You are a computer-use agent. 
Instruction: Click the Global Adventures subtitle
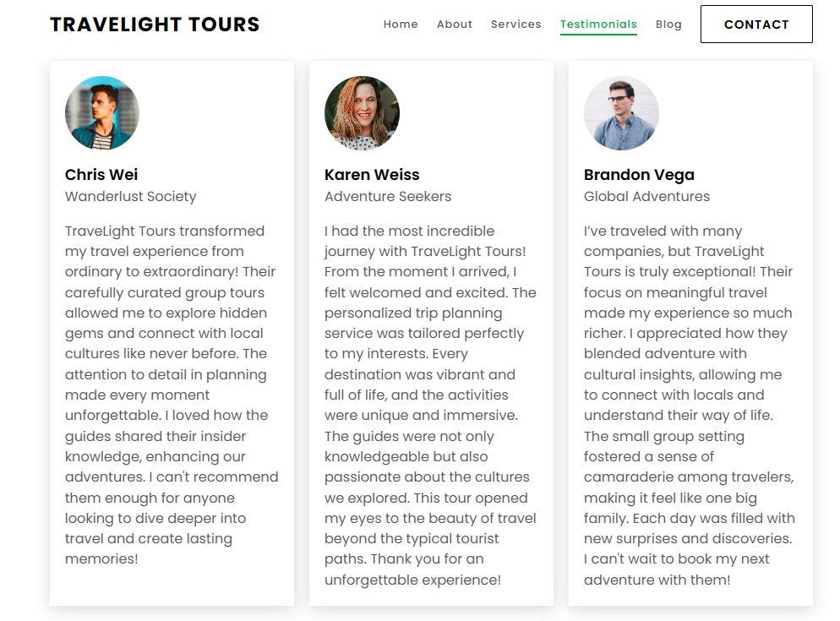tap(646, 197)
